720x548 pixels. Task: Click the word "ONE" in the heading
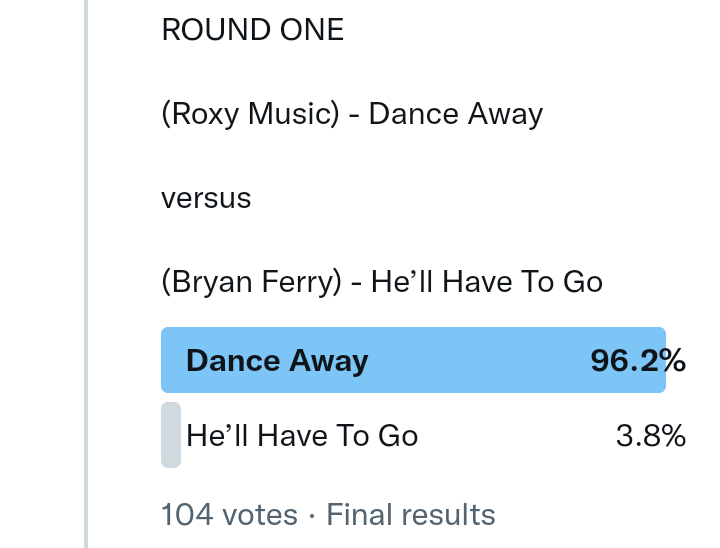[x=312, y=30]
